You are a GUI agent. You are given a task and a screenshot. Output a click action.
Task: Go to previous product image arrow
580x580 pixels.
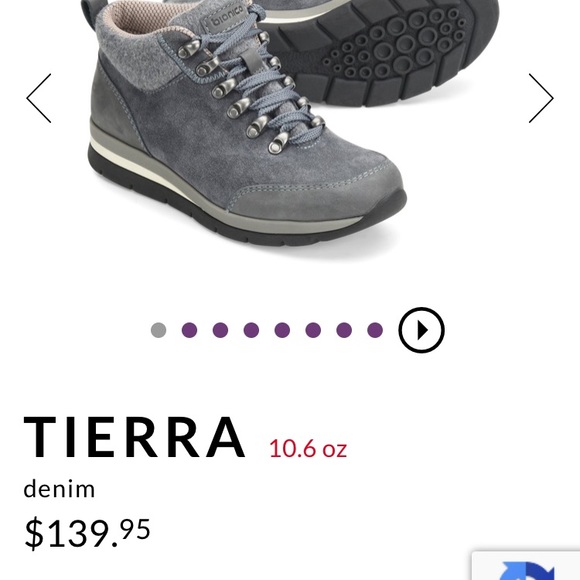coord(39,98)
